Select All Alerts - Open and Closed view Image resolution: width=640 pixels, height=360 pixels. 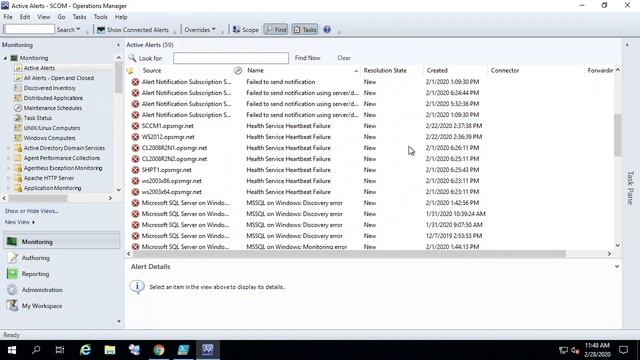[59, 78]
